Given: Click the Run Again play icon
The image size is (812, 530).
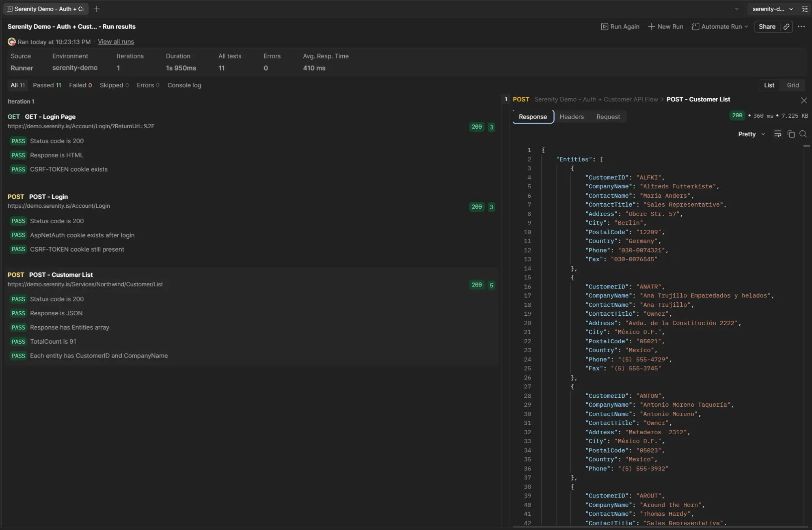Looking at the screenshot, I should (605, 26).
